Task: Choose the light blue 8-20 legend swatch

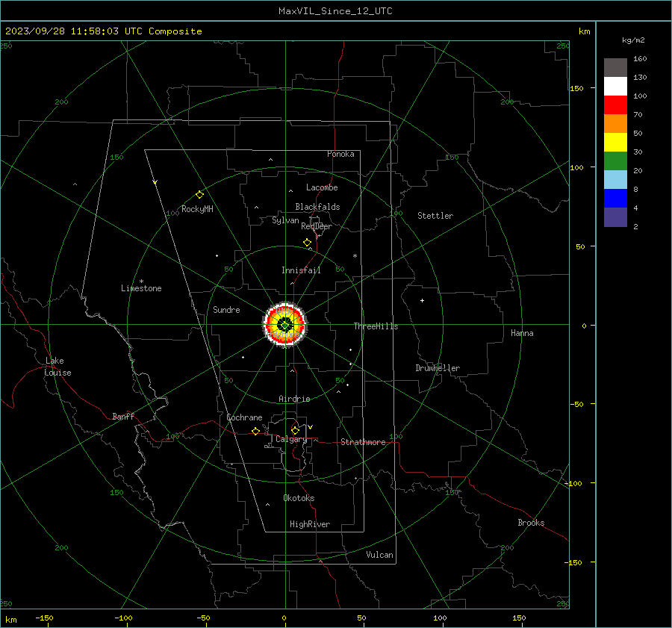Action: tap(615, 180)
